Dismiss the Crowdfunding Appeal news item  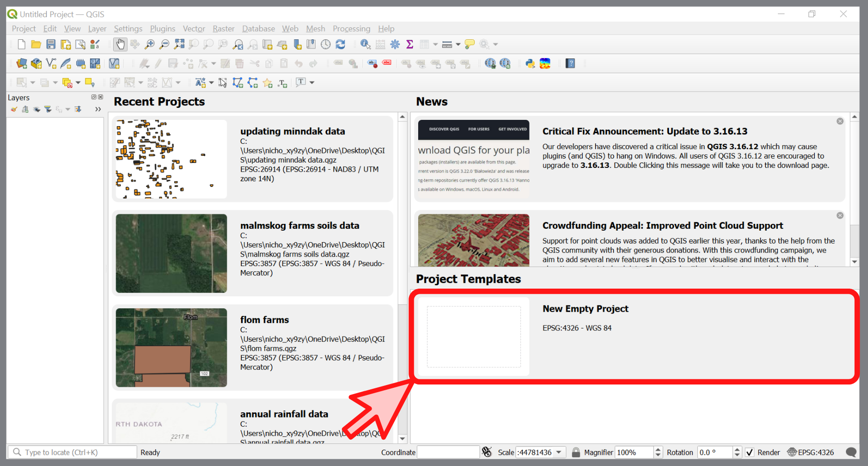click(x=840, y=216)
